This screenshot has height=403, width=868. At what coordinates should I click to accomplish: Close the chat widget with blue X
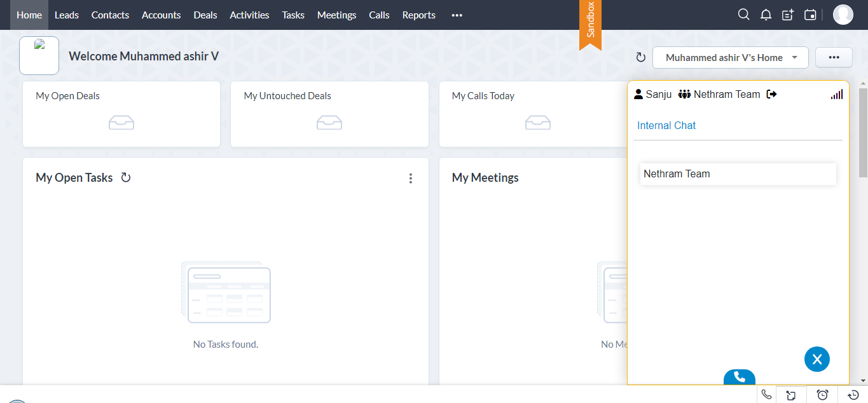pos(816,359)
